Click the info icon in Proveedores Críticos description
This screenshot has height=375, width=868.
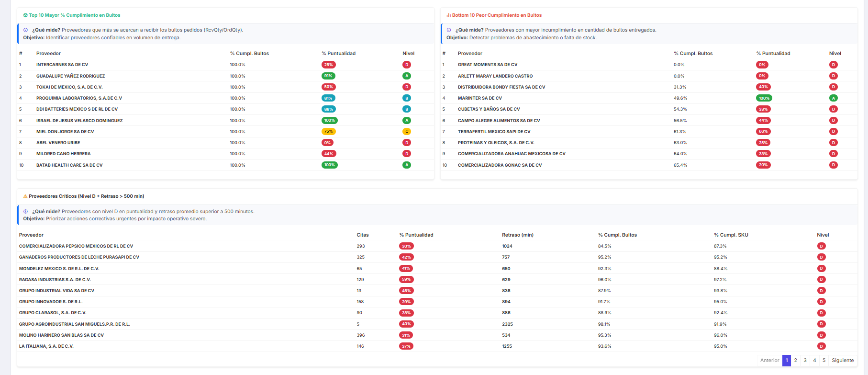click(26, 211)
